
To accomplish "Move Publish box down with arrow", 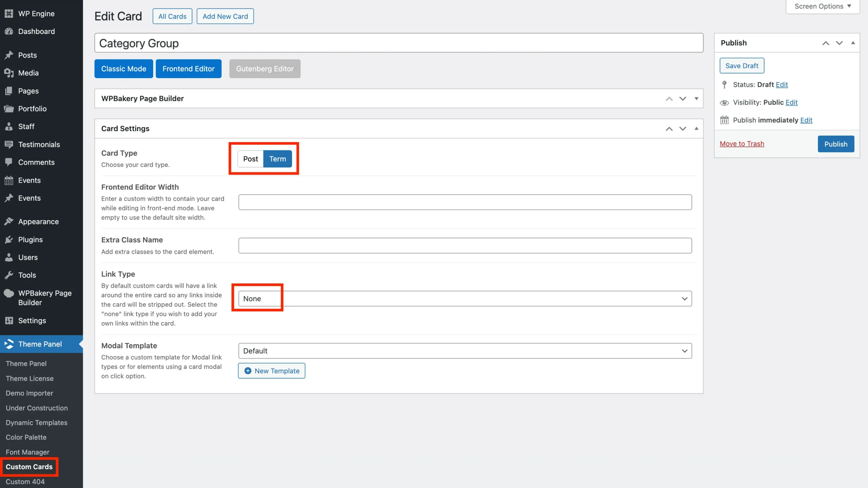I will click(x=839, y=43).
